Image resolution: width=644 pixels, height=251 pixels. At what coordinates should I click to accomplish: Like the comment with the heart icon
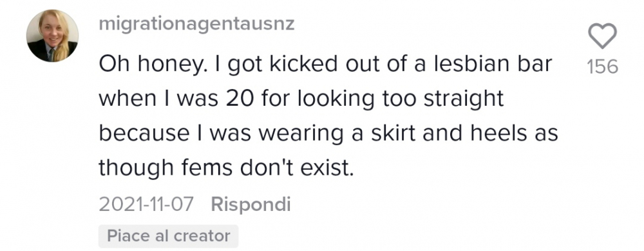[x=602, y=35]
